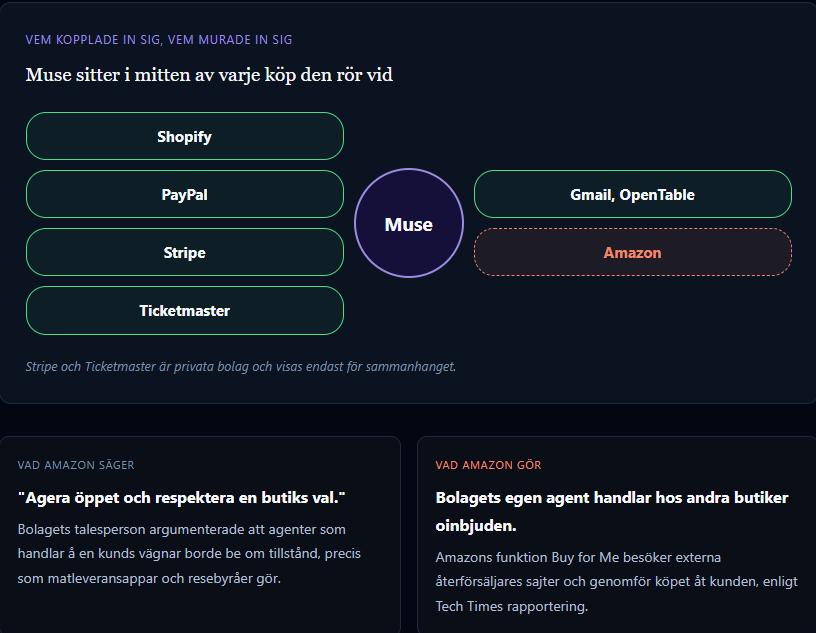Click the Vad Amazon gör card
This screenshot has width=816, height=633.
point(617,535)
